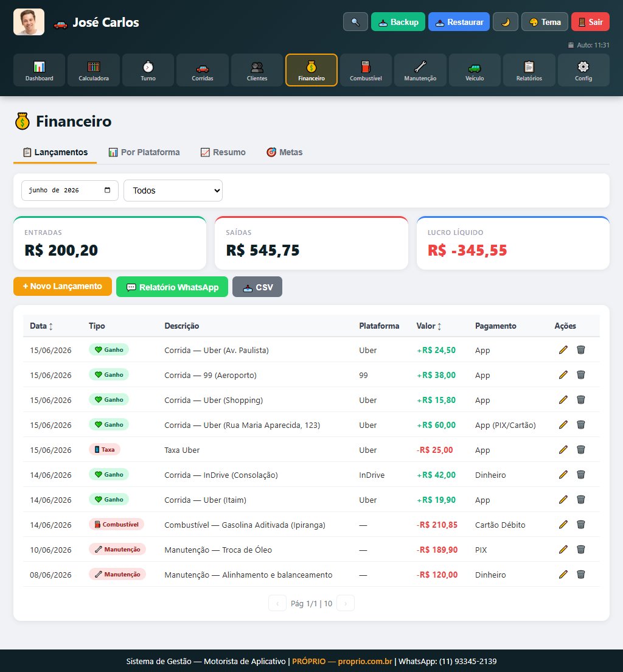Sort table by Valor column
This screenshot has width=623, height=672.
tap(429, 326)
